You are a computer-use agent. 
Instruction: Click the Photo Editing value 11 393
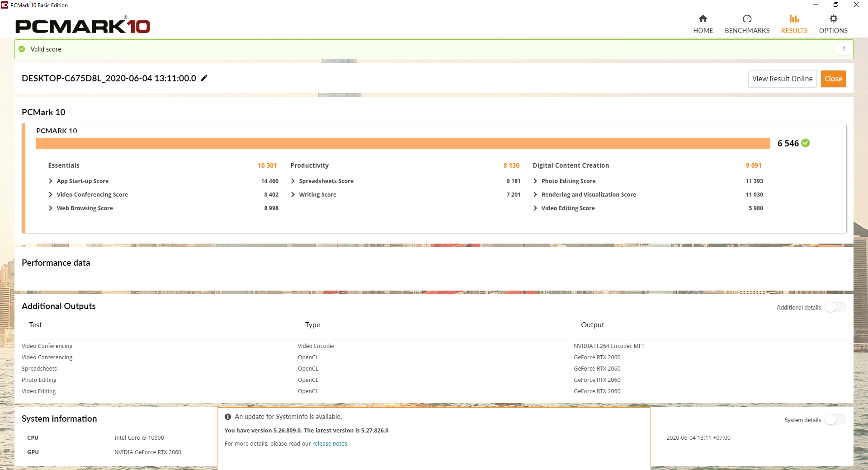tap(754, 181)
